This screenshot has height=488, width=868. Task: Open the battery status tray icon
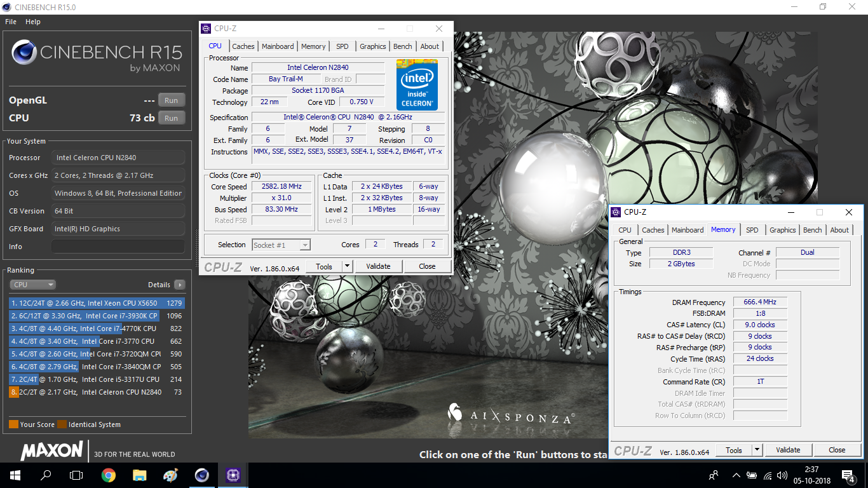pos(752,475)
